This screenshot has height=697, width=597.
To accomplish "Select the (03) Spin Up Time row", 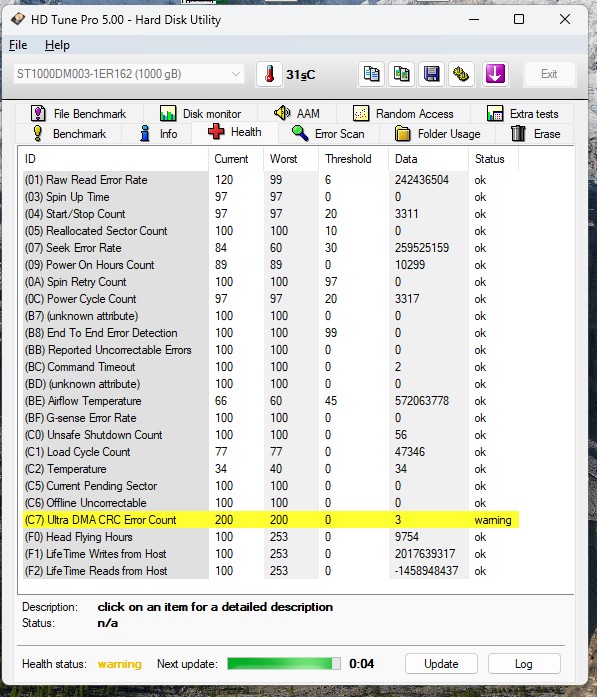I will (271, 197).
